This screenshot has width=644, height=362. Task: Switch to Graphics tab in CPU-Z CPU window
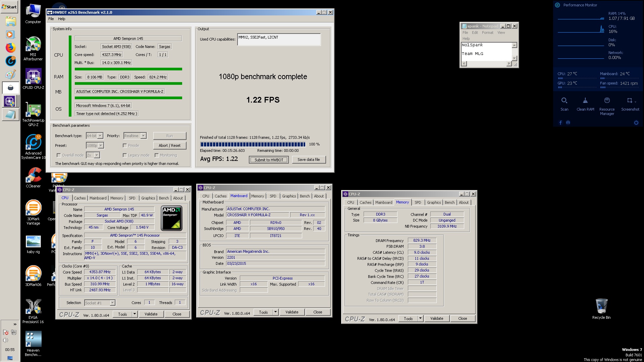click(x=148, y=198)
